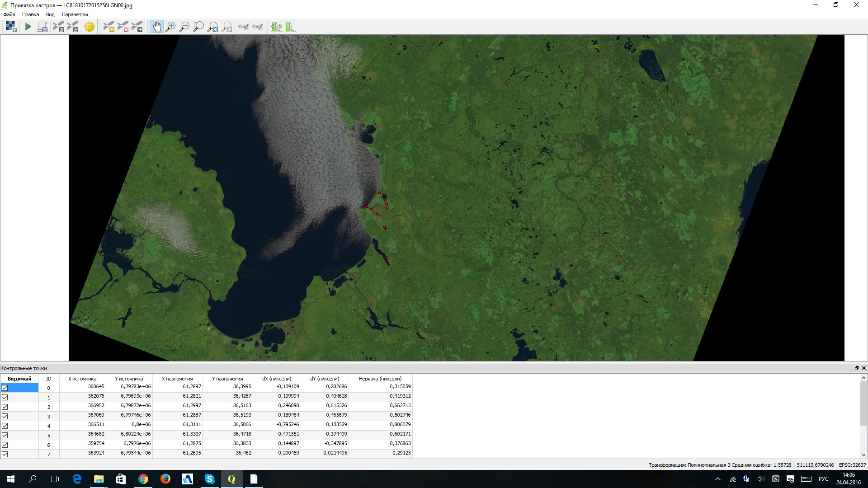Open the Параметры menu

75,14
